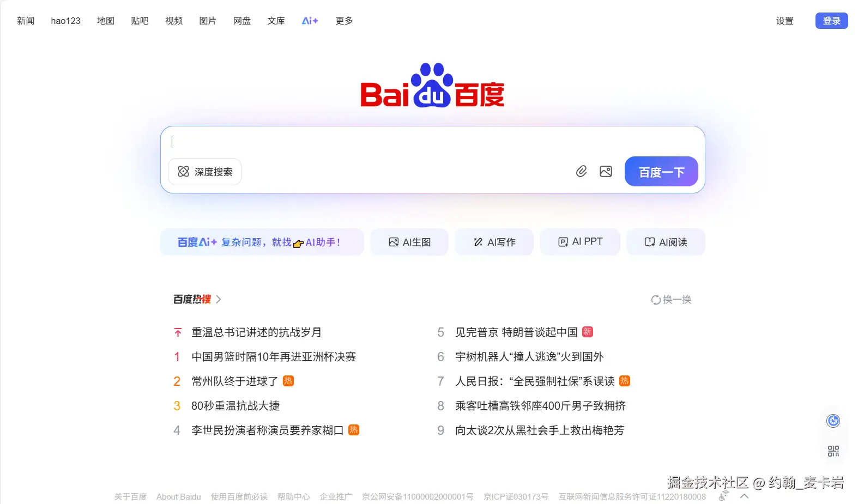Open hot search 重温总书记讲述的抗战岁月
Viewport: 858px width, 504px height.
[x=256, y=332]
